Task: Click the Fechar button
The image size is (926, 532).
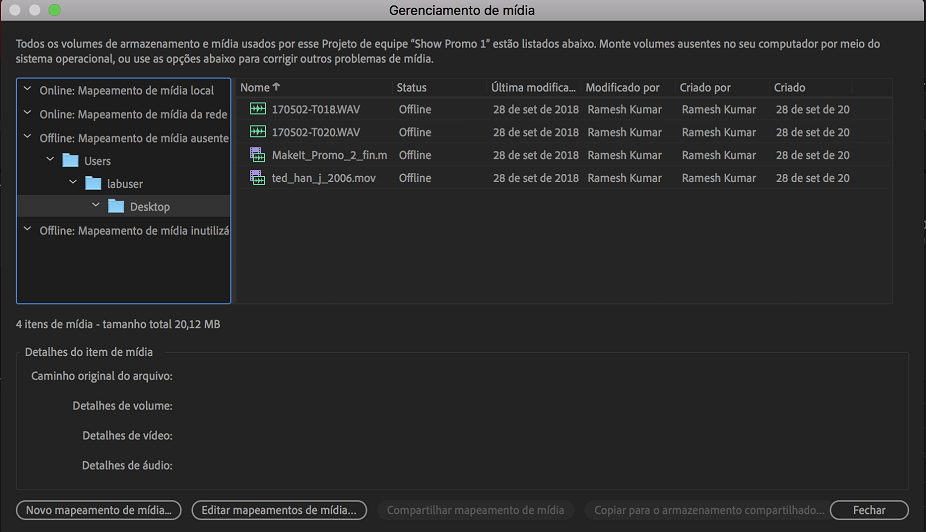Action: pyautogui.click(x=869, y=510)
